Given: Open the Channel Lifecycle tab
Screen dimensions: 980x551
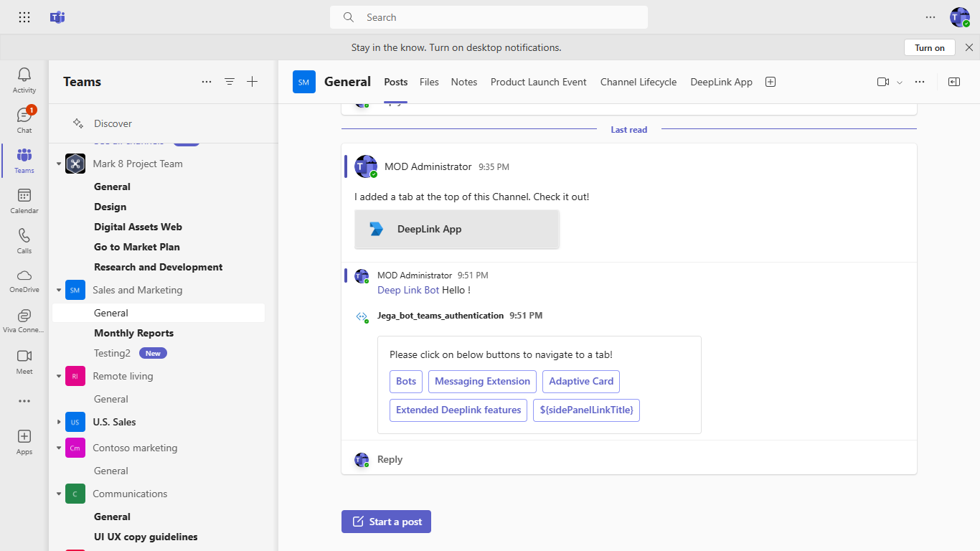Looking at the screenshot, I should click(639, 82).
